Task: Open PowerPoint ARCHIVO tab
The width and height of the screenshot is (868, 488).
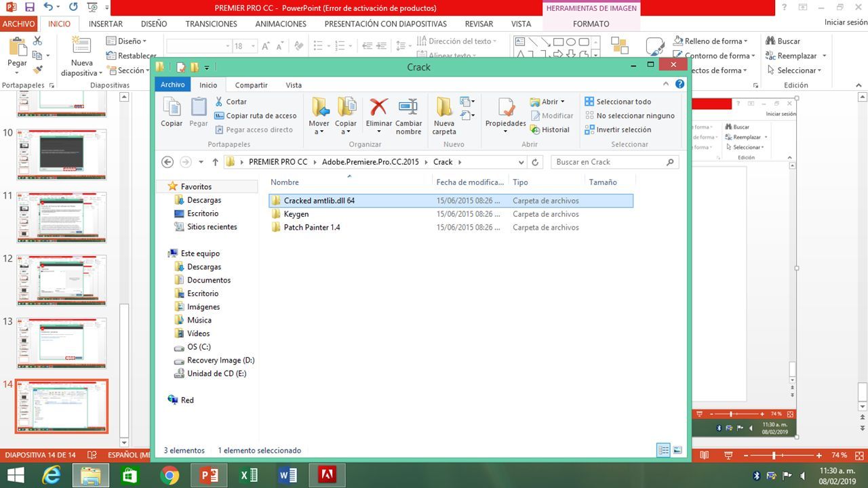Action: [x=18, y=24]
